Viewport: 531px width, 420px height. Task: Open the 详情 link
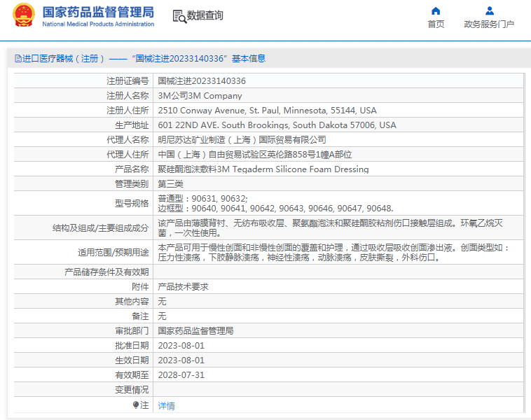click(166, 405)
